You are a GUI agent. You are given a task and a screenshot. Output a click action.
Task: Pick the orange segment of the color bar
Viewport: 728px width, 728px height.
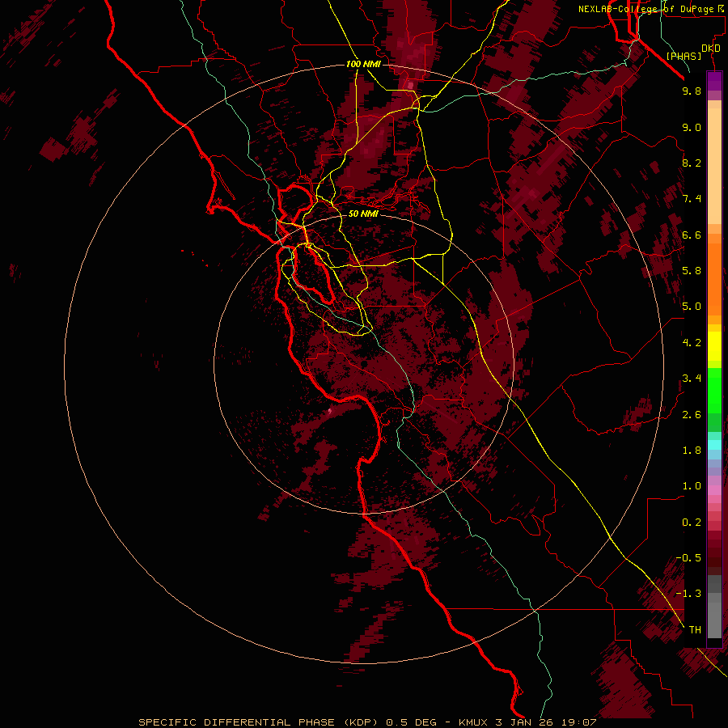coord(714,278)
